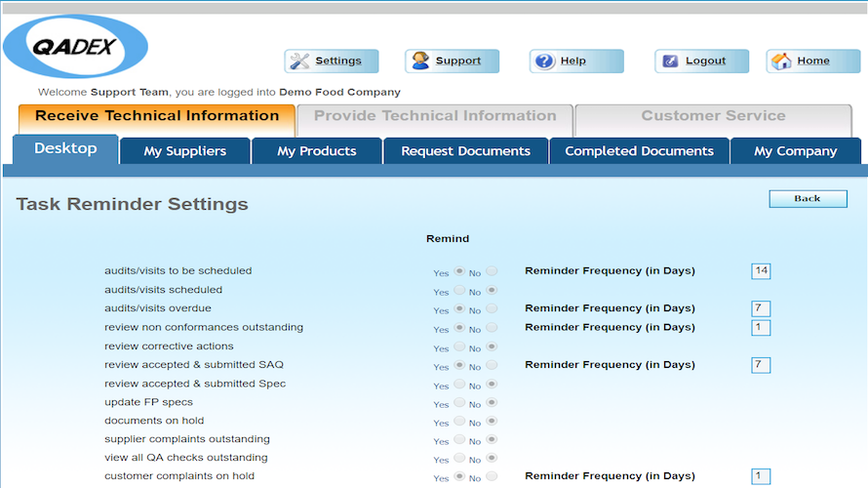Screen dimensions: 868x488
Task: Click the Home house icon
Action: 781,61
